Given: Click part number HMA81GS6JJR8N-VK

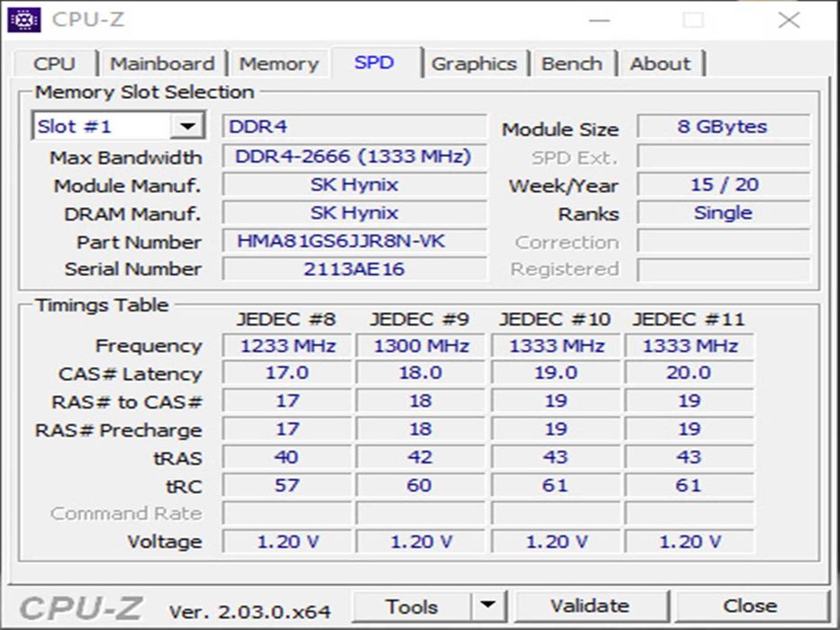Looking at the screenshot, I should [x=355, y=241].
